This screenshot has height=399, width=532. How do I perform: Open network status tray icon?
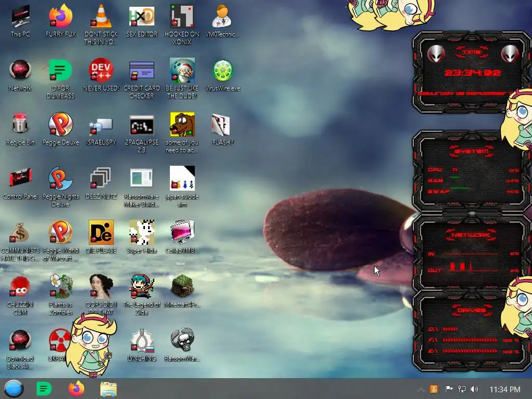click(x=461, y=389)
